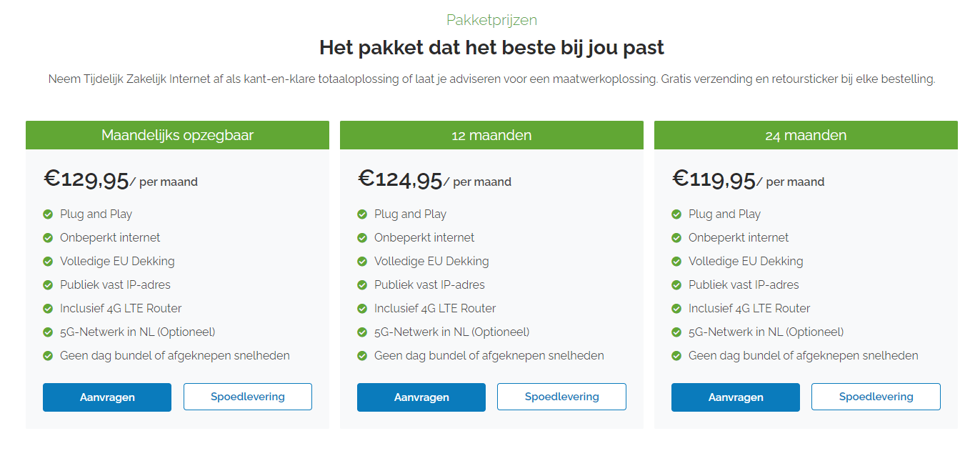Click checkmark beside Volledige EU Dekking, 24 maanden

coord(676,262)
